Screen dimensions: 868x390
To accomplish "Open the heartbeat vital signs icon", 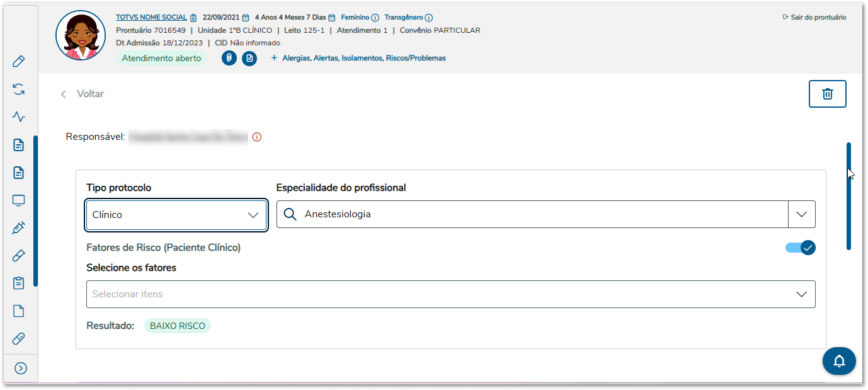I will [x=19, y=117].
